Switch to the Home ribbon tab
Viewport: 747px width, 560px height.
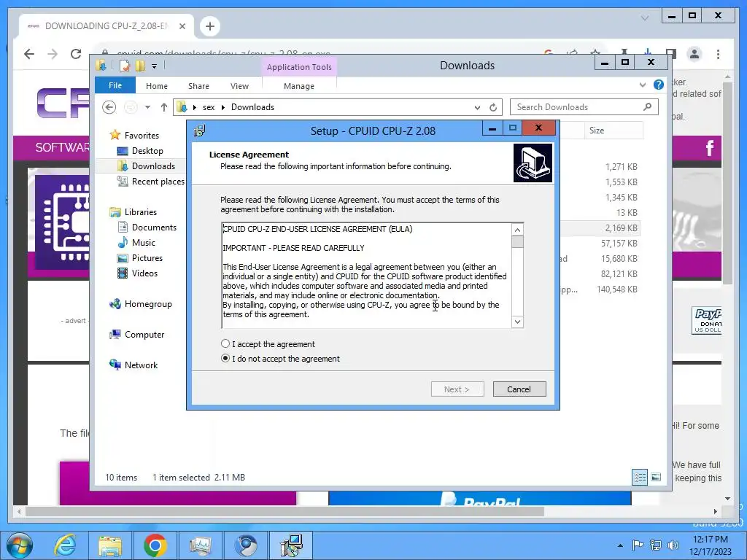pyautogui.click(x=157, y=86)
